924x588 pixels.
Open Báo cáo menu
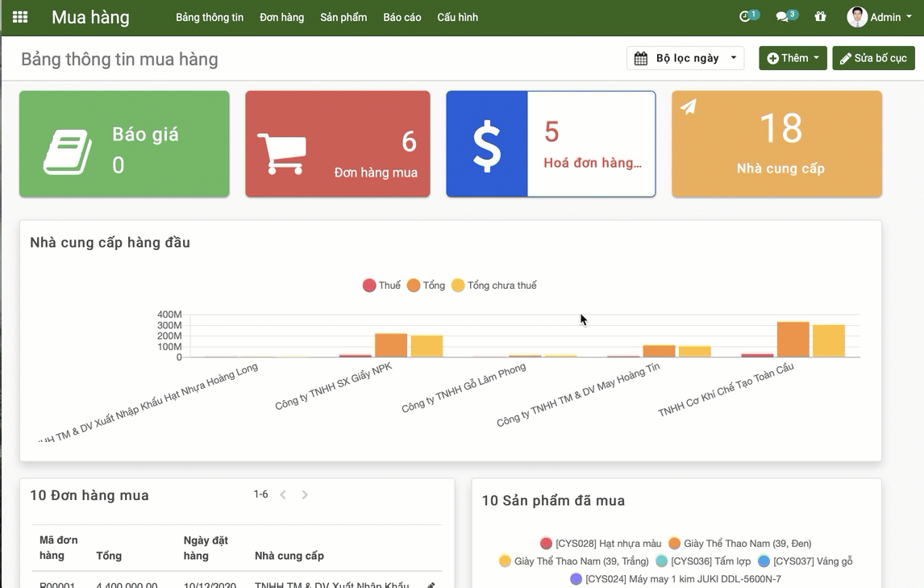tap(402, 17)
